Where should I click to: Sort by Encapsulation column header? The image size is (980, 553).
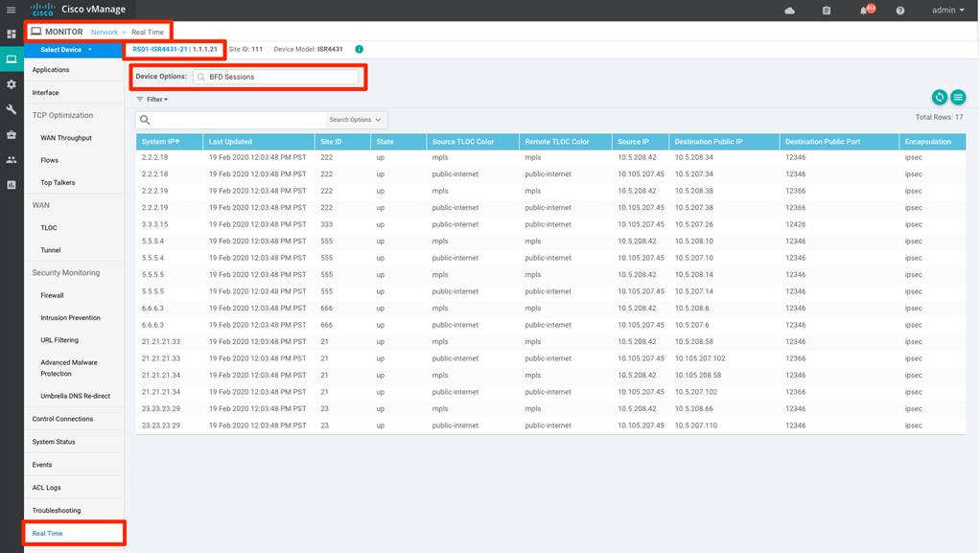pos(932,142)
